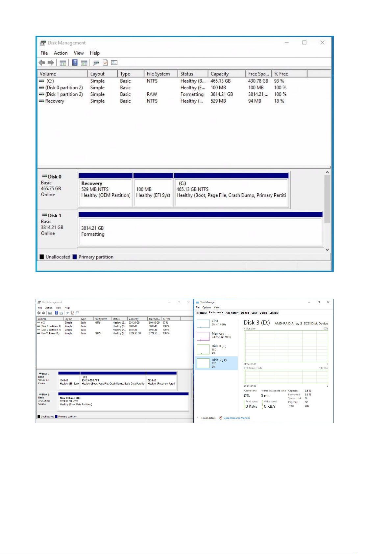392x554 pixels.
Task: Open Resource Monitor link in Task Manager
Action: (x=236, y=418)
